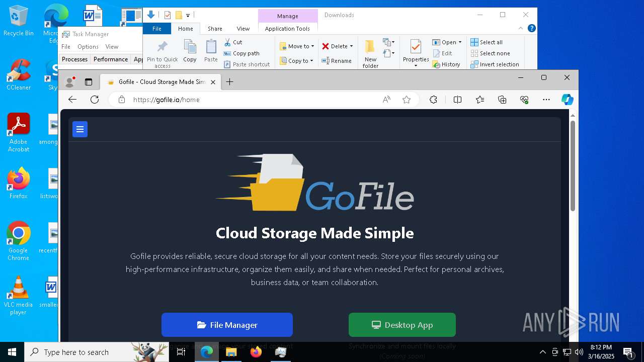Open Copilot sidebar in Edge
644x362 pixels.
(568, 100)
